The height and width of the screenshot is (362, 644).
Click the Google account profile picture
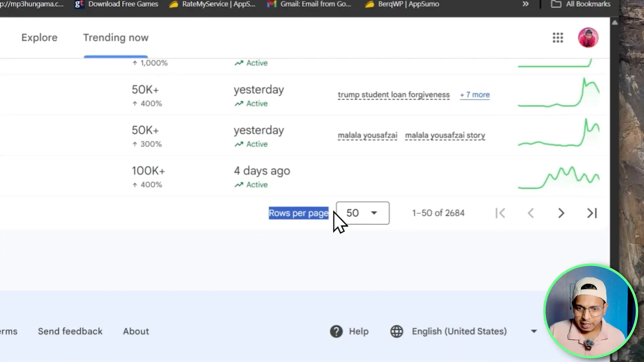pos(588,38)
